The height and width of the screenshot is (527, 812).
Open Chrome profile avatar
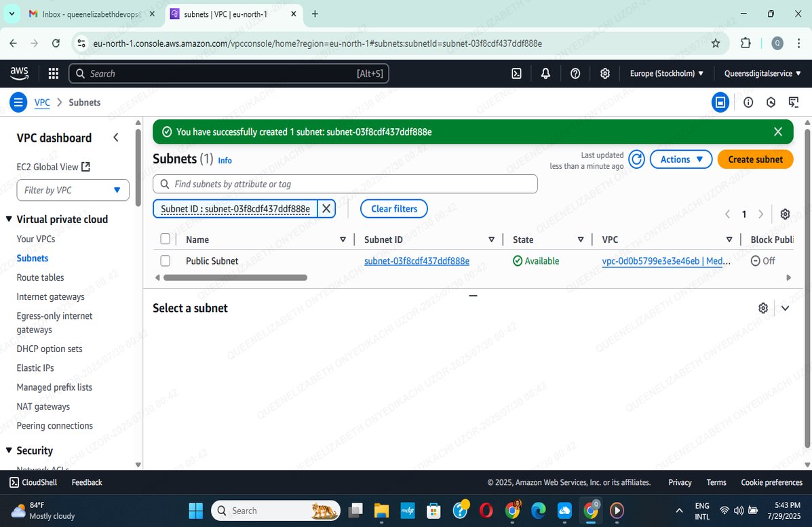click(x=777, y=43)
